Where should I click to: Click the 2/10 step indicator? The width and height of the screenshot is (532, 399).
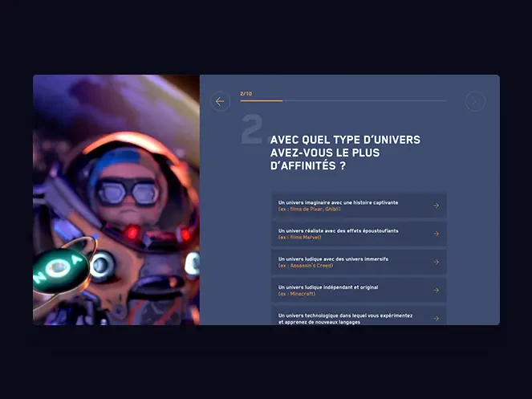coord(246,94)
